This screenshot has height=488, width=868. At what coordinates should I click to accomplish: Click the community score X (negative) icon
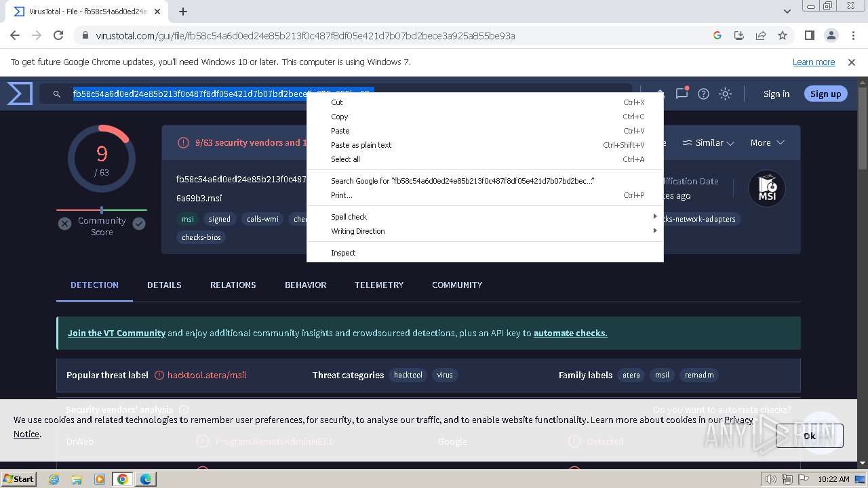coord(64,224)
